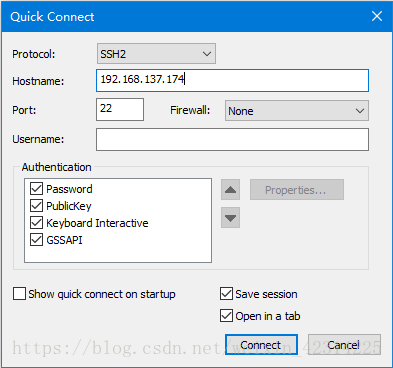The image size is (393, 368).
Task: Click the Hostname input field
Action: tap(232, 80)
